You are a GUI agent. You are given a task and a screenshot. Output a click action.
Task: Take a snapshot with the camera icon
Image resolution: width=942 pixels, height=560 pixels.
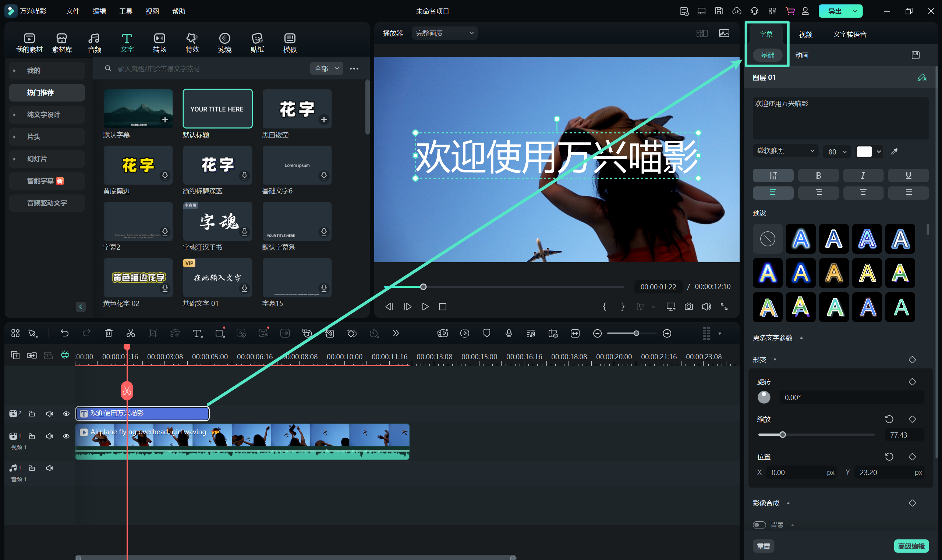tap(689, 306)
